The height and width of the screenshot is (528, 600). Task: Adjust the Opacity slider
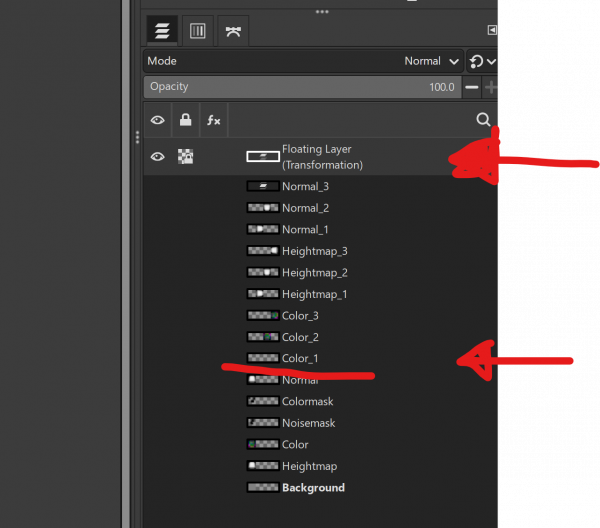[x=302, y=87]
